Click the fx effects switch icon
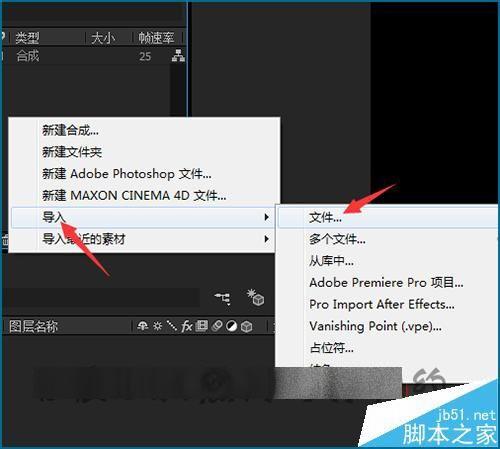Image resolution: width=500 pixels, height=449 pixels. [187, 326]
